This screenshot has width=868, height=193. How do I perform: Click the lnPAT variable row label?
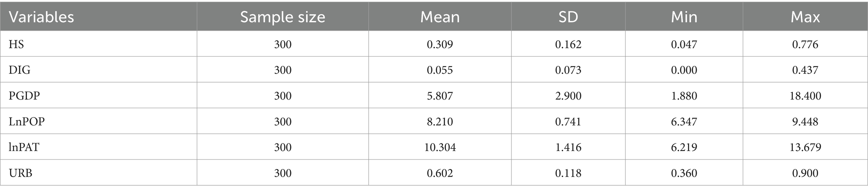tap(24, 147)
